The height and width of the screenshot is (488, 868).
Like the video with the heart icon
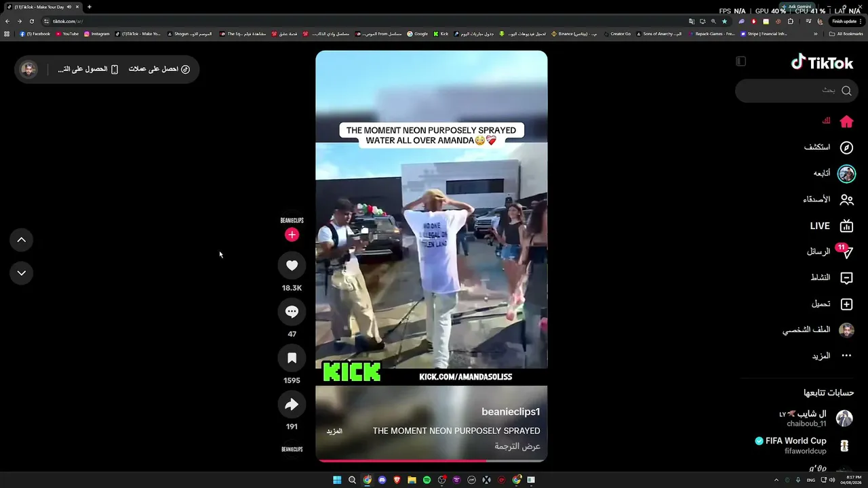292,266
